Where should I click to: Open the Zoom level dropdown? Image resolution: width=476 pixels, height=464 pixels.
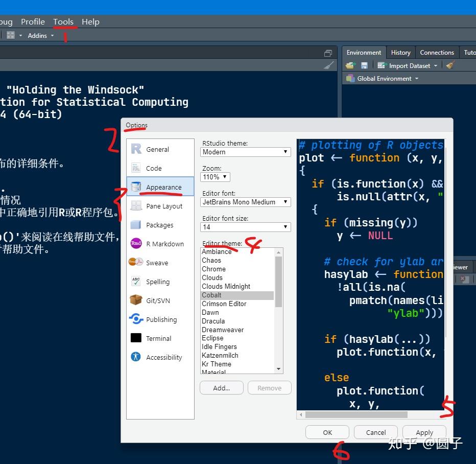tap(215, 177)
